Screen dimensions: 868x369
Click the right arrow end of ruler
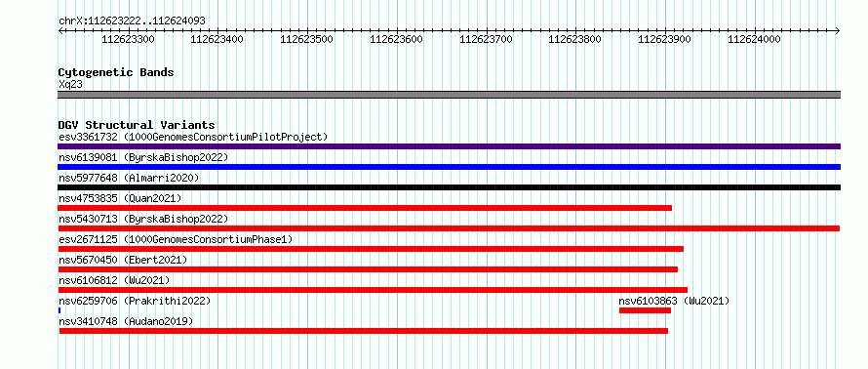tap(838, 30)
